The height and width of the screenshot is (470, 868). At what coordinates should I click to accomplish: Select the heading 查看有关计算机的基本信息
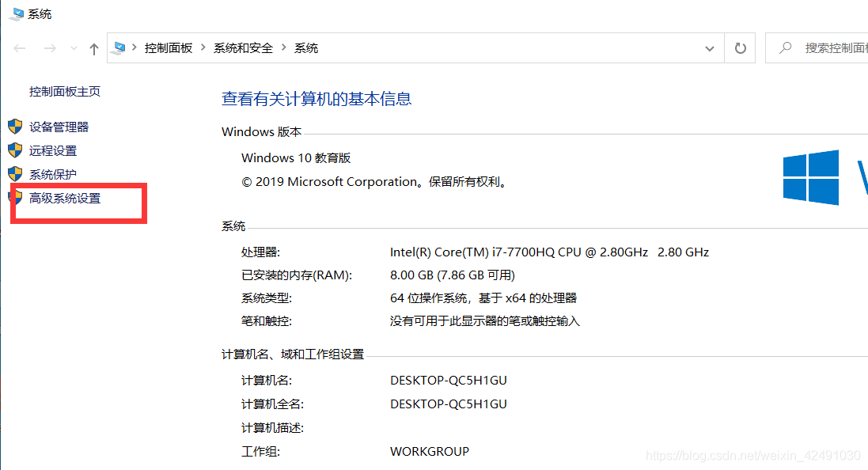point(316,99)
